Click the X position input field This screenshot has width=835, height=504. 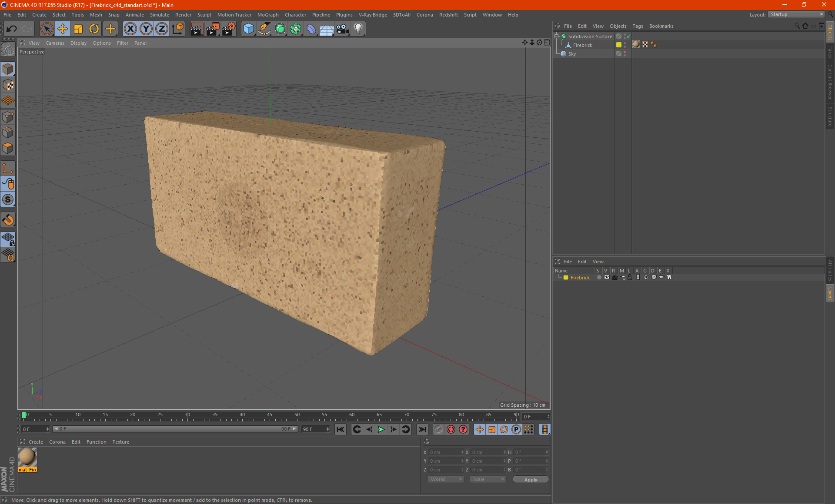[444, 452]
